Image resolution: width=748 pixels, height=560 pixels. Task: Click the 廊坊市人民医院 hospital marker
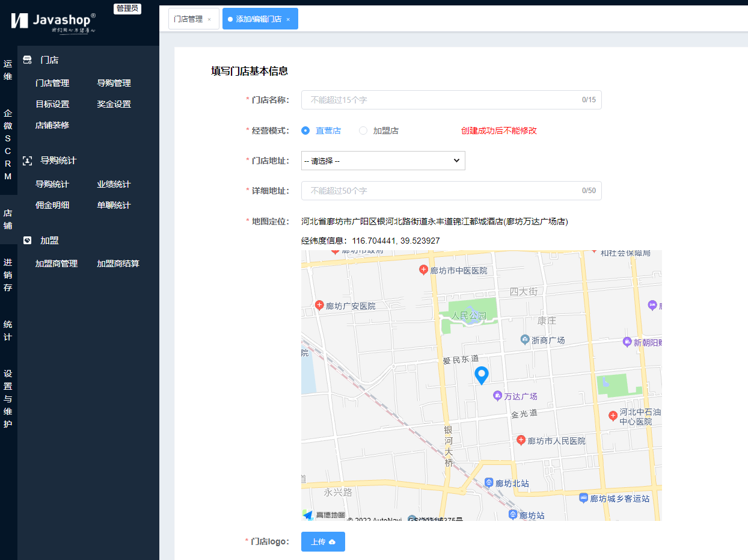click(x=521, y=440)
